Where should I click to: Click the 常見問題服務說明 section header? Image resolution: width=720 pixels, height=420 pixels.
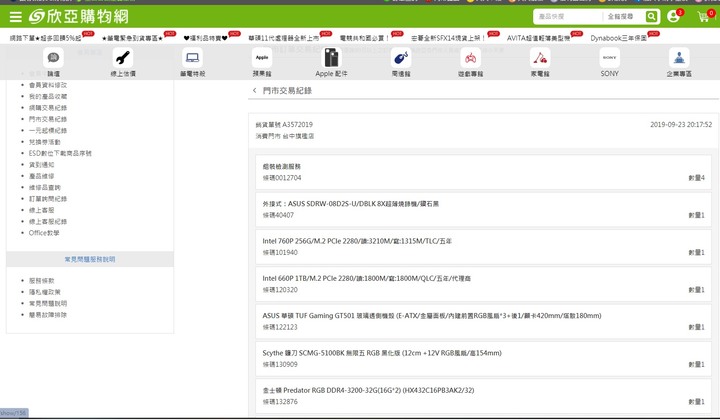(90, 259)
